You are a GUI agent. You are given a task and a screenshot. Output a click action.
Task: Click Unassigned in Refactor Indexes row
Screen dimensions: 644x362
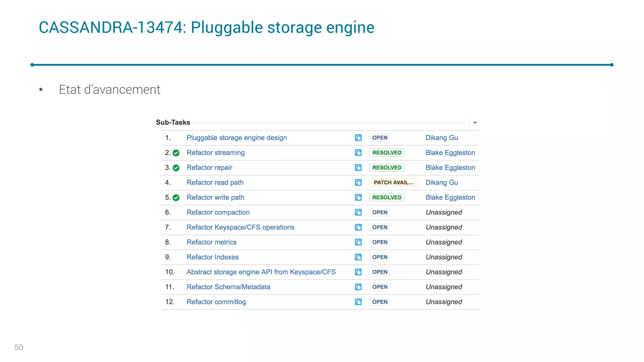coord(444,257)
